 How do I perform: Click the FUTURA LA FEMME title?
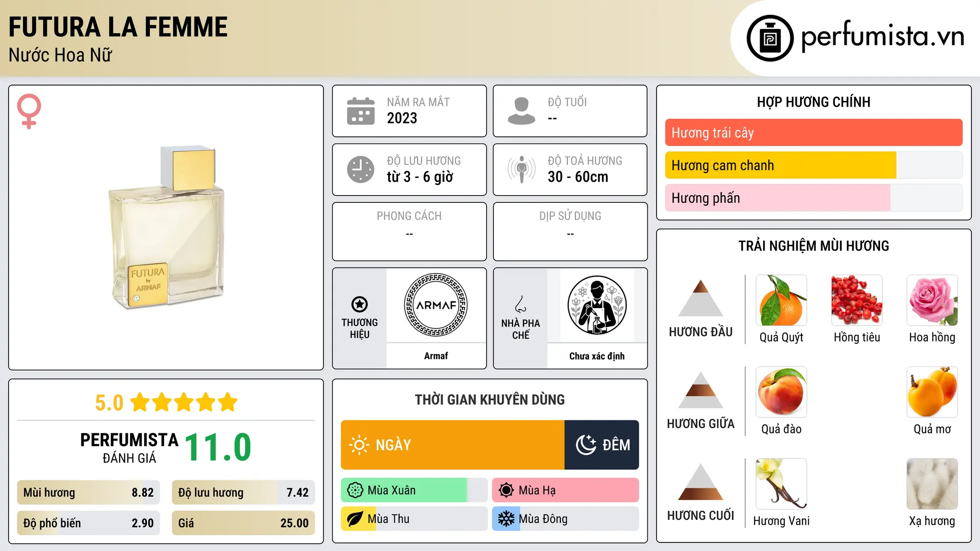click(118, 27)
